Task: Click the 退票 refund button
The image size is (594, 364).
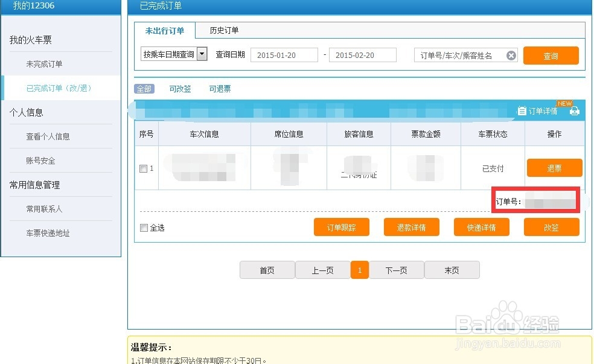Action: click(x=554, y=168)
